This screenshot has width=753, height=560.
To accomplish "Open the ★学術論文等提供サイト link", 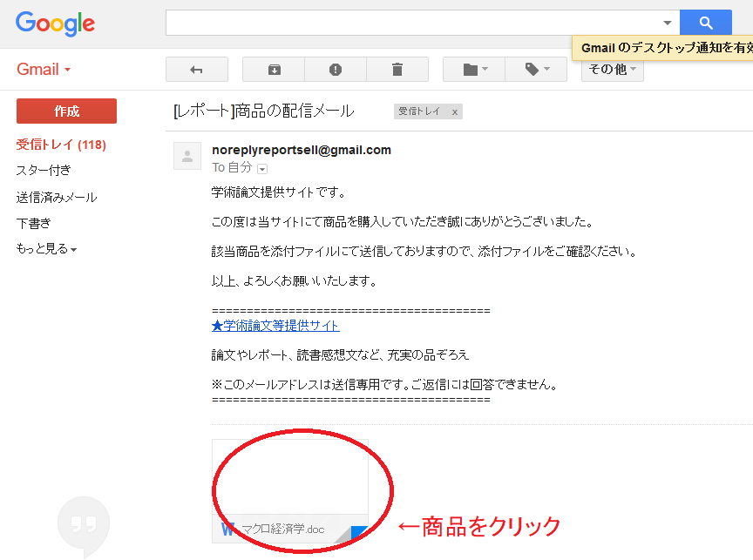I will click(275, 326).
